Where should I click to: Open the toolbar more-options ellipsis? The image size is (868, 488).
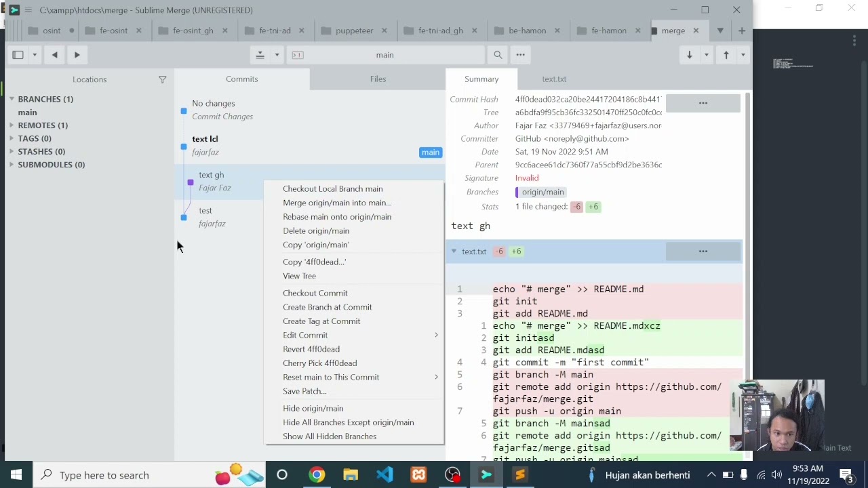(520, 55)
